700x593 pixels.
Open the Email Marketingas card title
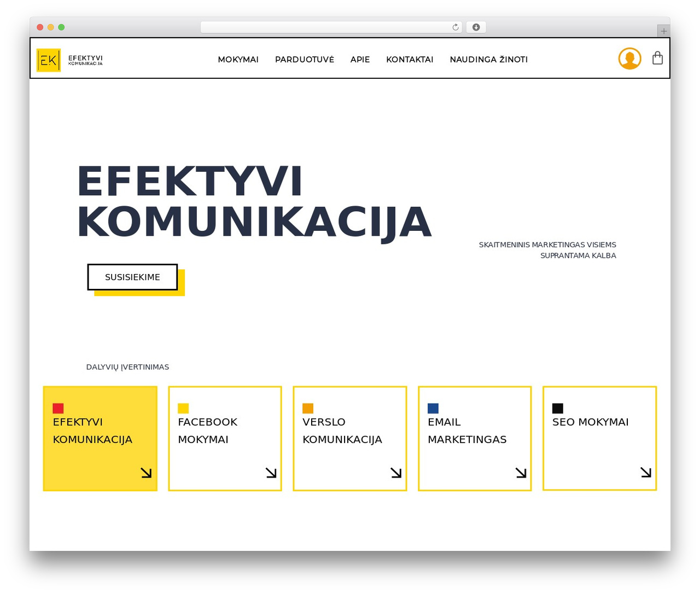tap(467, 431)
